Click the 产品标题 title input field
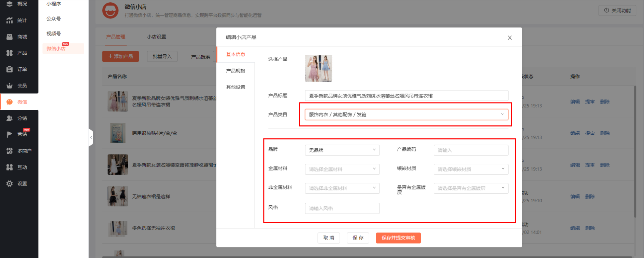The image size is (644, 258). click(x=406, y=96)
